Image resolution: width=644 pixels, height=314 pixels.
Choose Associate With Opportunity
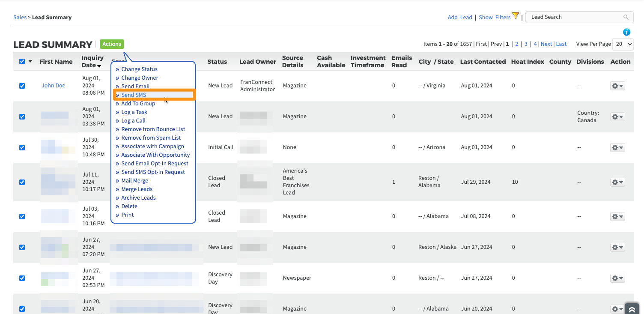click(155, 155)
